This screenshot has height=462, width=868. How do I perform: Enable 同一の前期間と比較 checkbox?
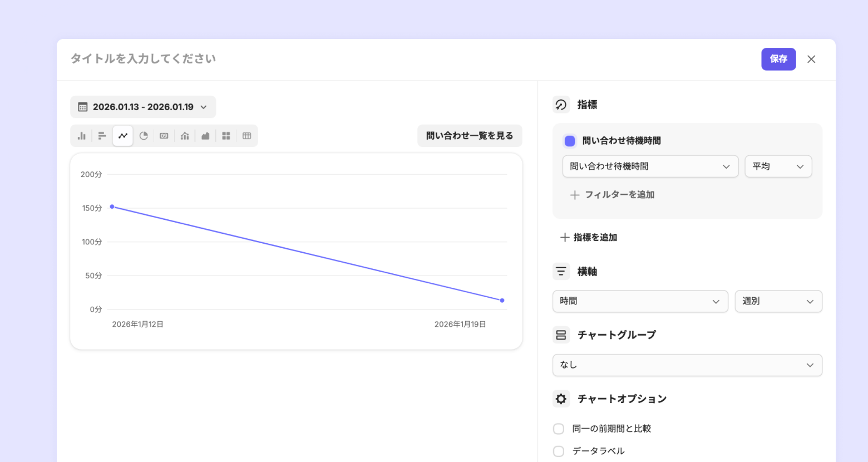(559, 429)
